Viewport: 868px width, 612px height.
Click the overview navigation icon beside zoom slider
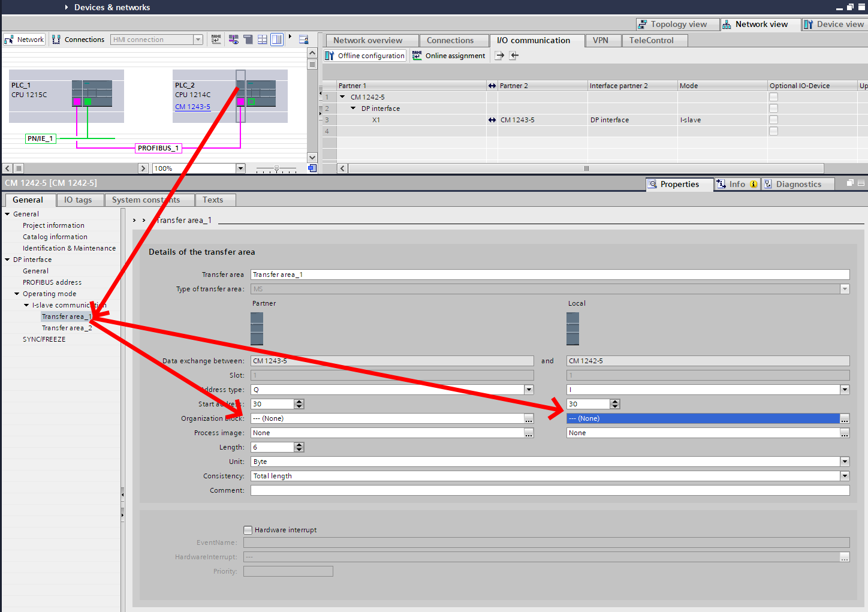(x=312, y=168)
